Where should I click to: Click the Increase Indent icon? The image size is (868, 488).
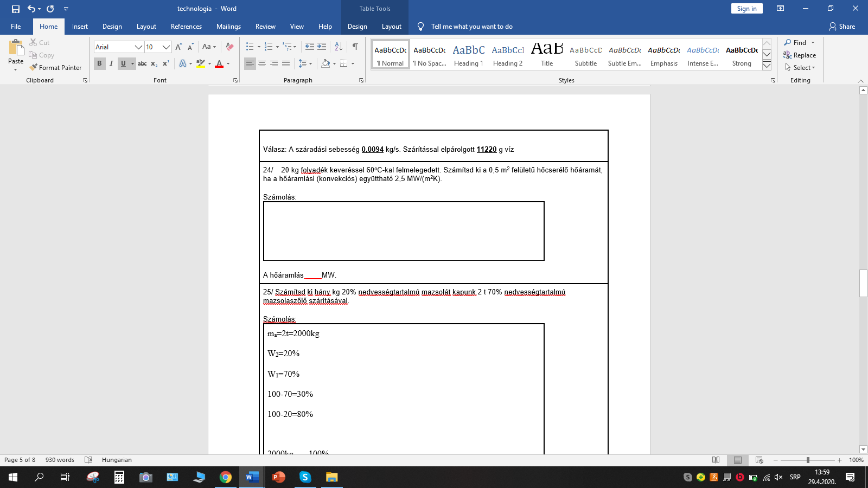[x=322, y=47]
